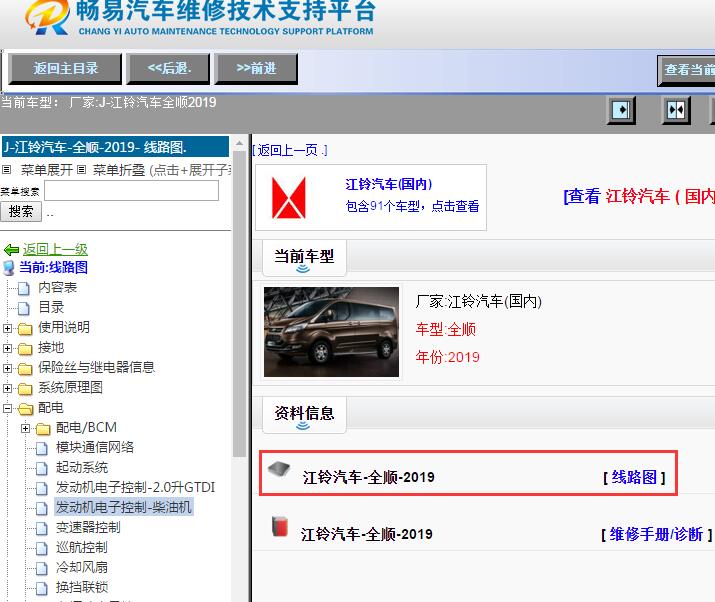Select 发动机电子控制-柴油机 entry

point(124,507)
